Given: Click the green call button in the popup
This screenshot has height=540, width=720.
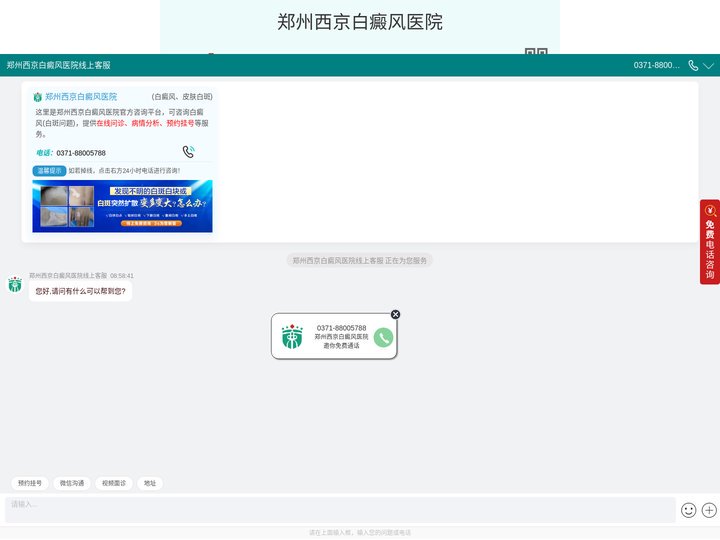Looking at the screenshot, I should (x=383, y=338).
